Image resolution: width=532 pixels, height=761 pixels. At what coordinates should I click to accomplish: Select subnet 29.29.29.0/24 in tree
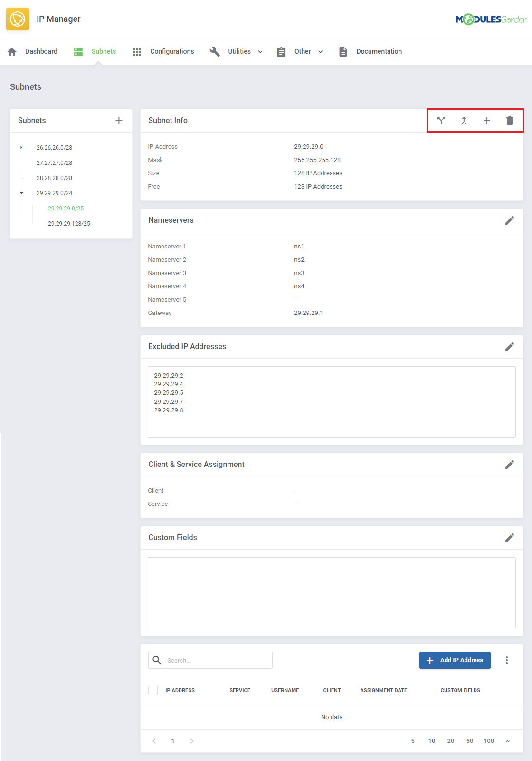pos(55,193)
